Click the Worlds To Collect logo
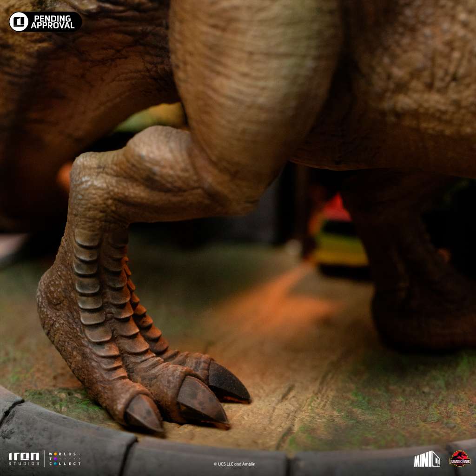 (x=65, y=459)
